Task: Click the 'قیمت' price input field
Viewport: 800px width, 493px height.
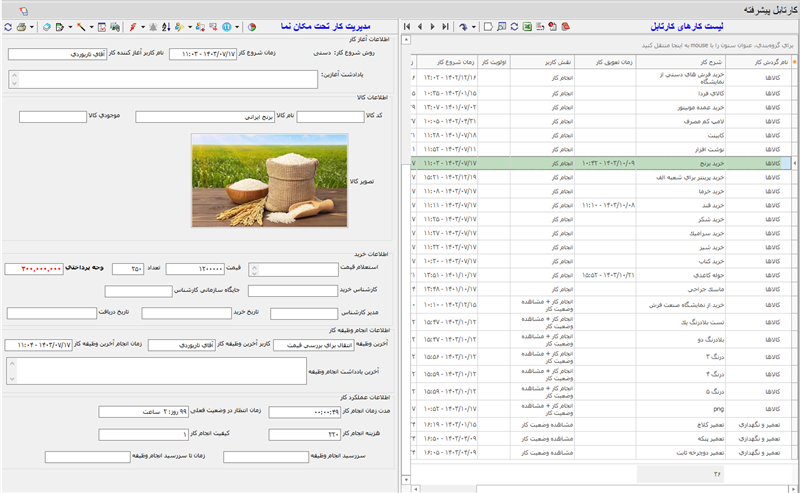Action: point(194,268)
